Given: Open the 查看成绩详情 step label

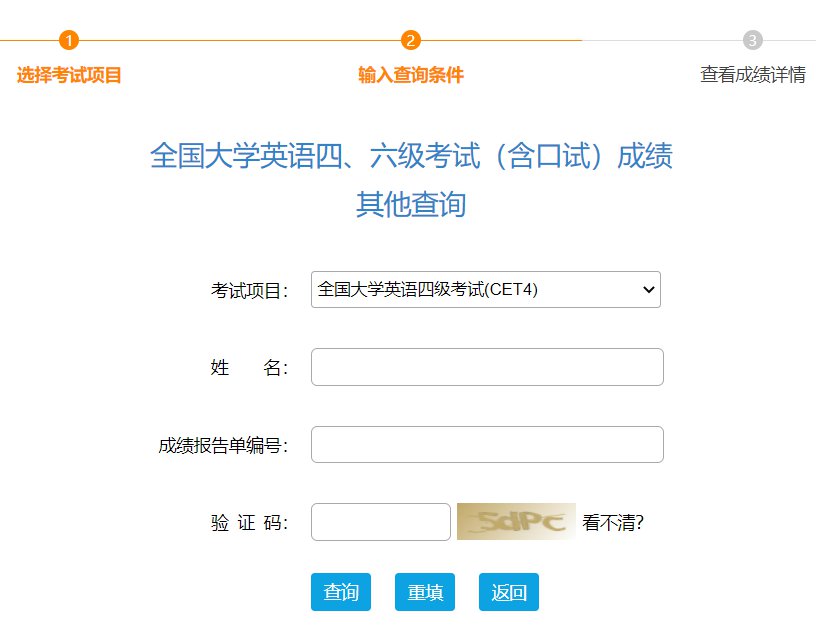Looking at the screenshot, I should pos(753,75).
